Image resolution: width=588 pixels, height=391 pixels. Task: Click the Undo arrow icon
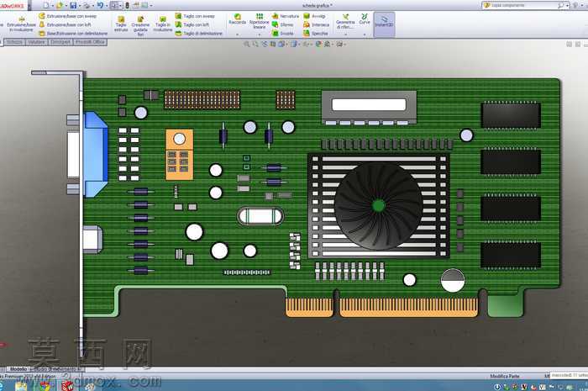[100, 5]
